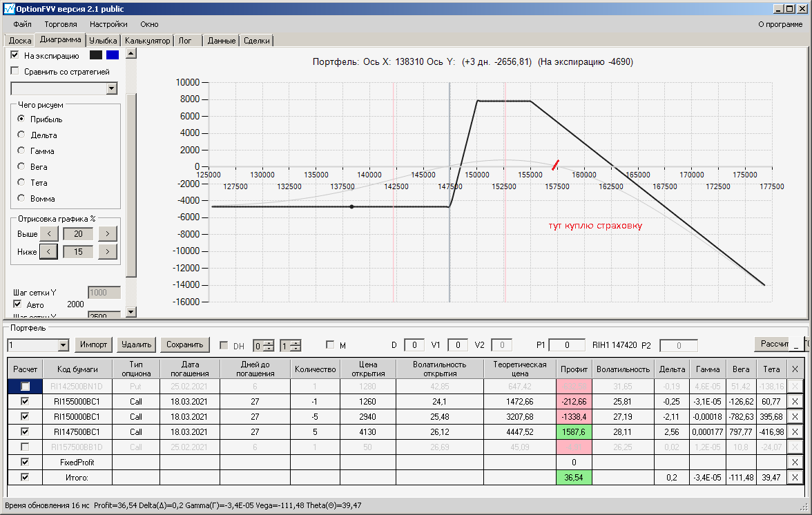The height and width of the screenshot is (515, 812).
Task: Increase the Ниже percentage with right arrow
Action: (107, 251)
